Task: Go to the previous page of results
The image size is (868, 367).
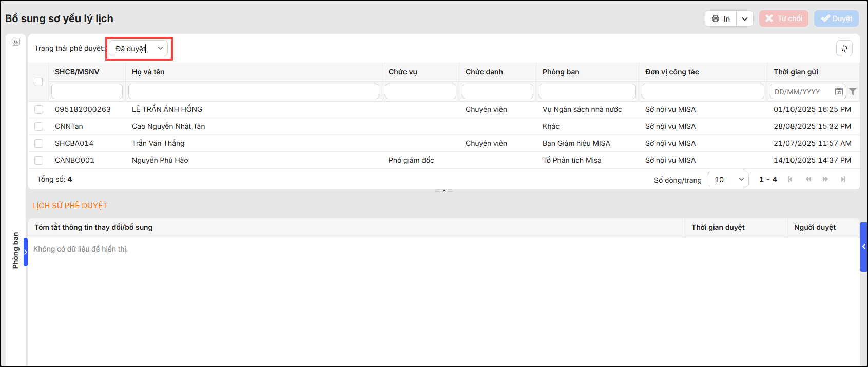Action: pyautogui.click(x=808, y=179)
